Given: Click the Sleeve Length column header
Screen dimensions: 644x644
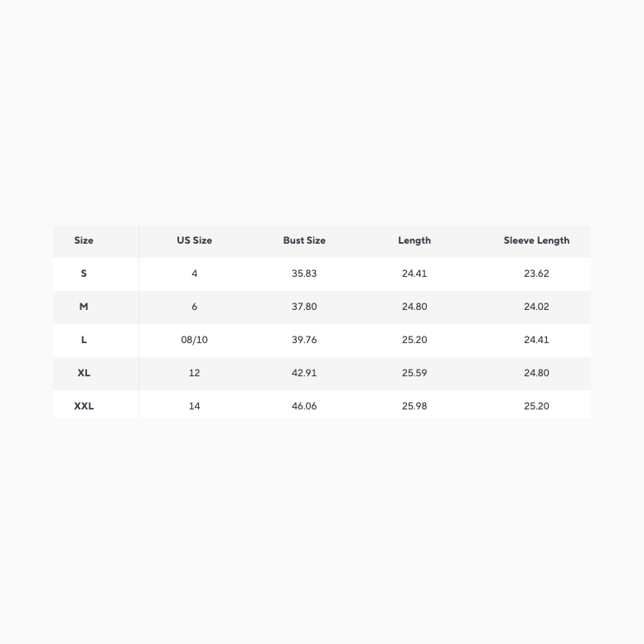Looking at the screenshot, I should pyautogui.click(x=536, y=240).
